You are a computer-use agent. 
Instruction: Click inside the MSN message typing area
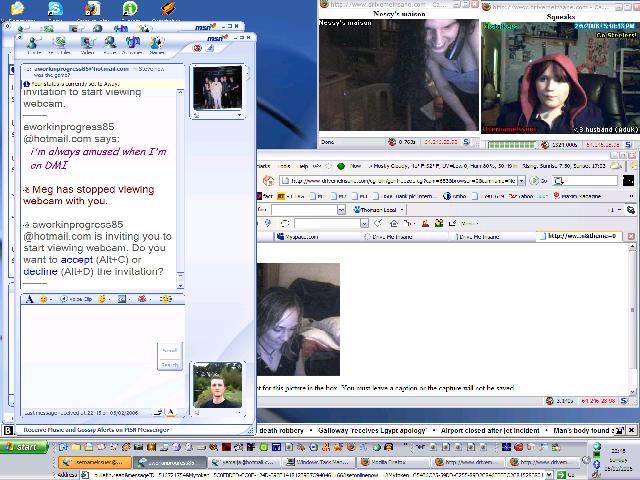[x=89, y=355]
